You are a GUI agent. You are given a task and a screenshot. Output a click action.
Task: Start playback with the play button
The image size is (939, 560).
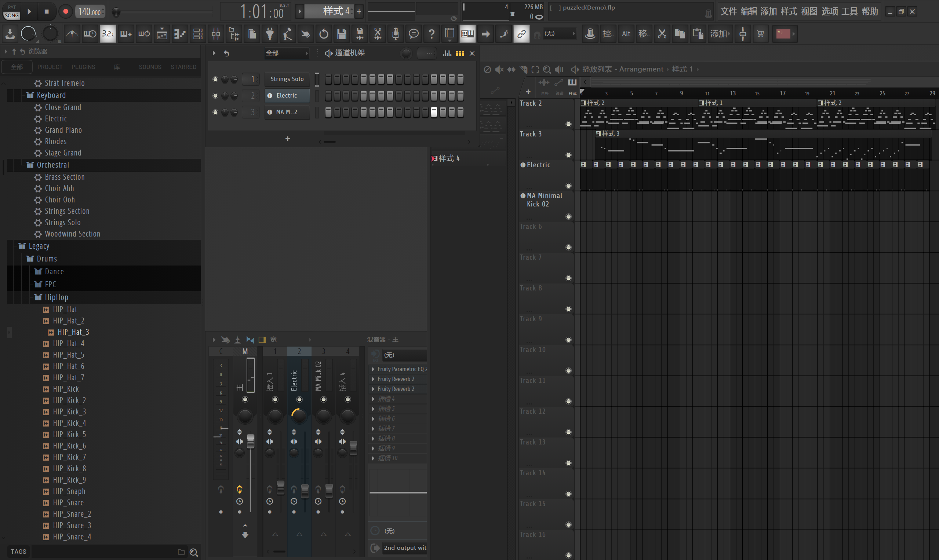pos(29,12)
